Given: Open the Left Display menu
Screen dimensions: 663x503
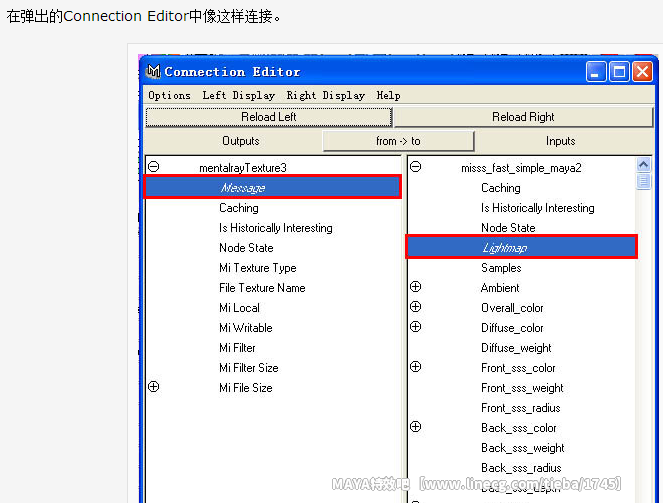Looking at the screenshot, I should click(x=238, y=96).
